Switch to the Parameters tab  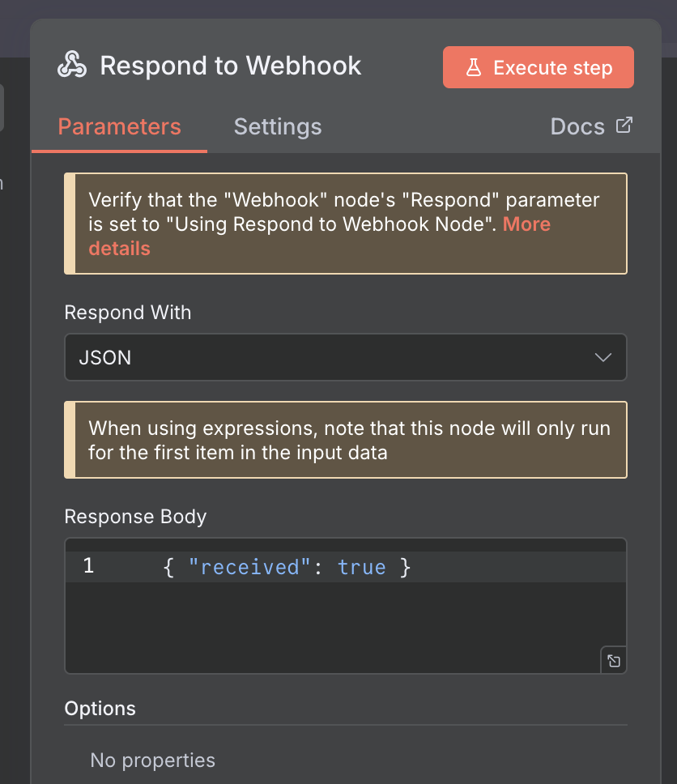119,127
